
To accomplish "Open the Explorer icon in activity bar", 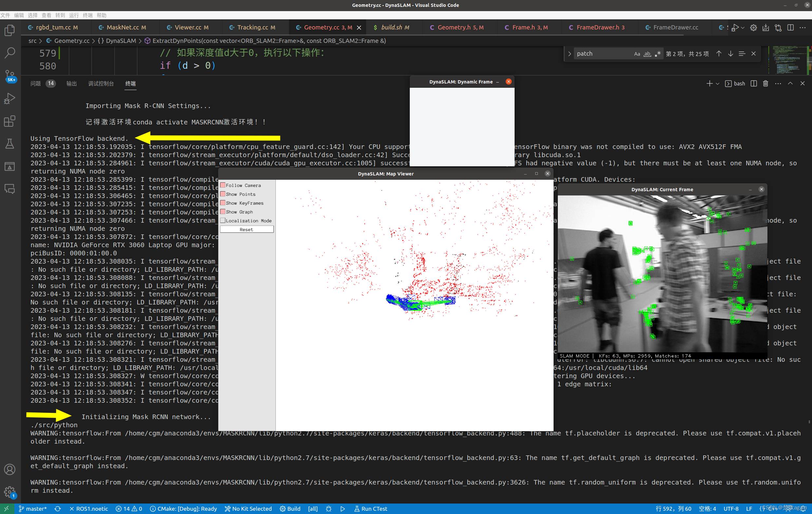I will coord(10,30).
